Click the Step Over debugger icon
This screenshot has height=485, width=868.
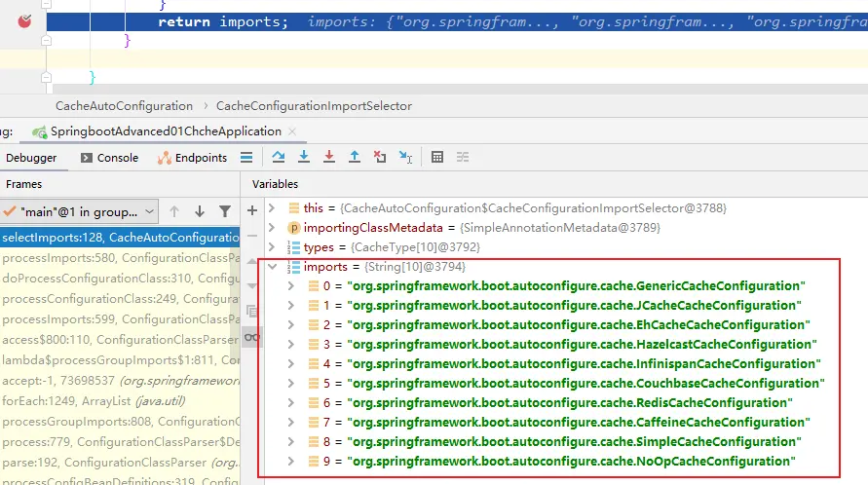279,157
